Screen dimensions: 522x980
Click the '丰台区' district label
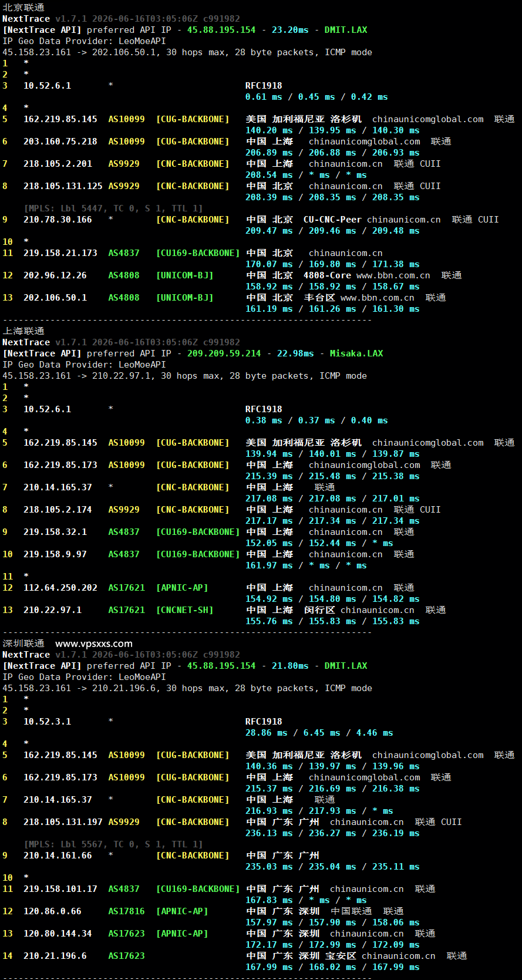319,298
